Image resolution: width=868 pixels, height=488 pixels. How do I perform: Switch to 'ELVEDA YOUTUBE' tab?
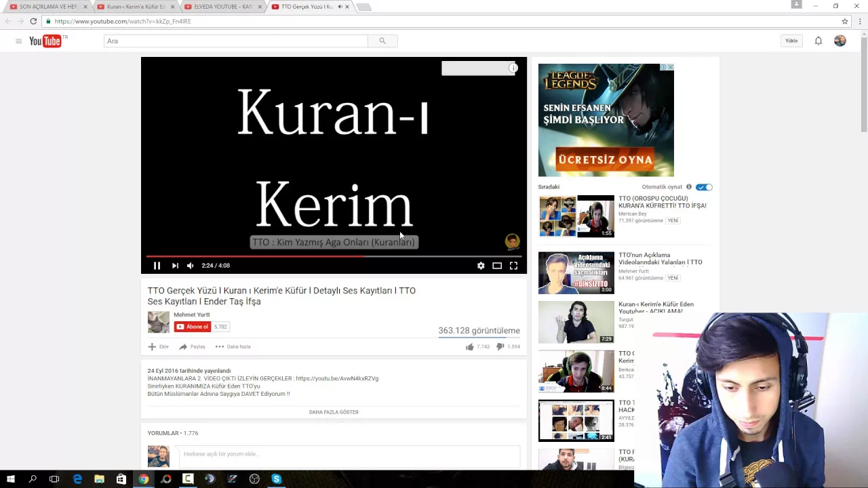[222, 7]
